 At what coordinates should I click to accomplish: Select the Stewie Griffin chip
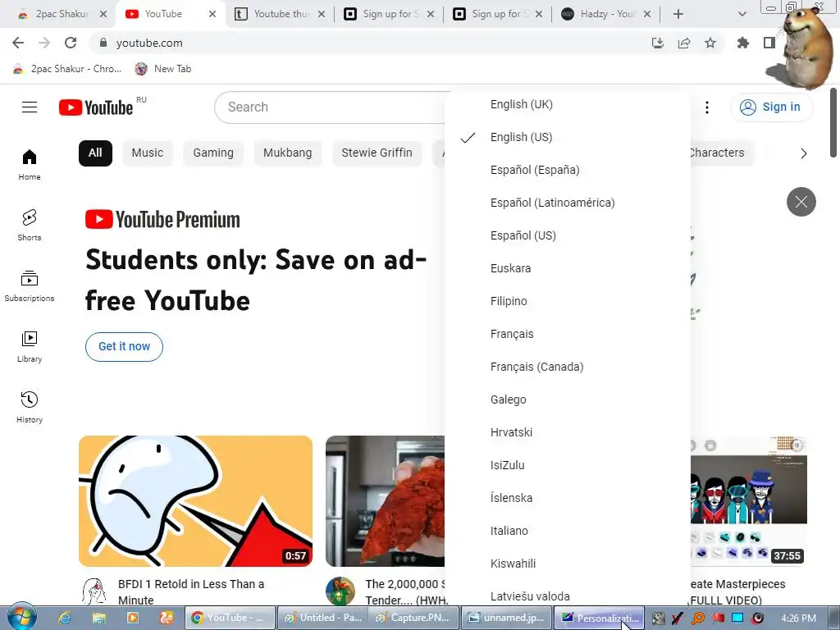tap(377, 153)
